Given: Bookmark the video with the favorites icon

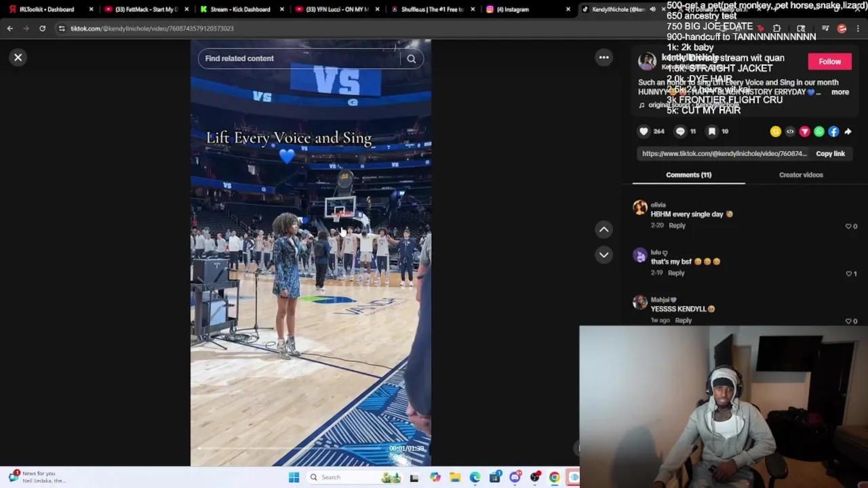Looking at the screenshot, I should coord(711,131).
